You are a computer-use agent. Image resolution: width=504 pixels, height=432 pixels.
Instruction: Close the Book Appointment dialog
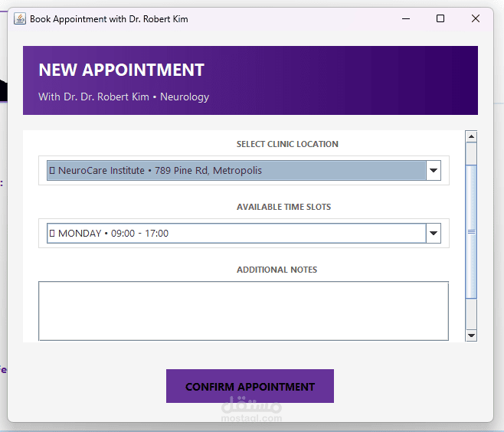(476, 18)
